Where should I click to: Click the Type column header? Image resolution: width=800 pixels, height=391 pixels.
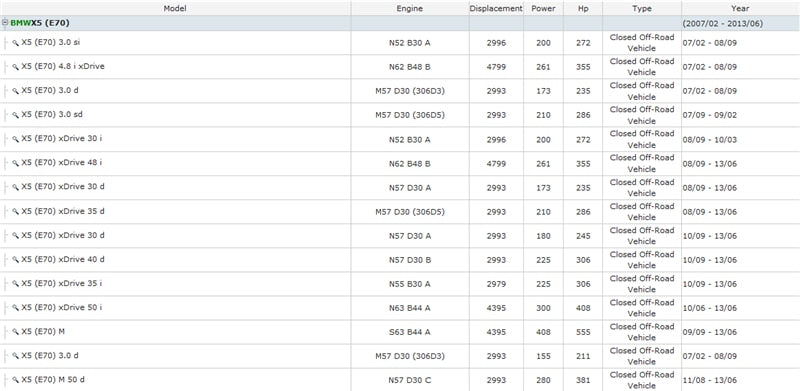point(642,8)
